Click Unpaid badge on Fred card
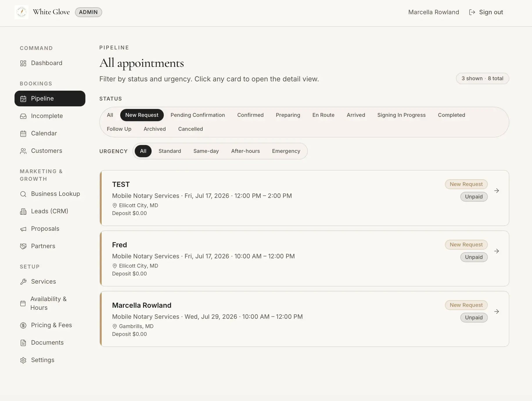This screenshot has width=532, height=401. click(474, 257)
